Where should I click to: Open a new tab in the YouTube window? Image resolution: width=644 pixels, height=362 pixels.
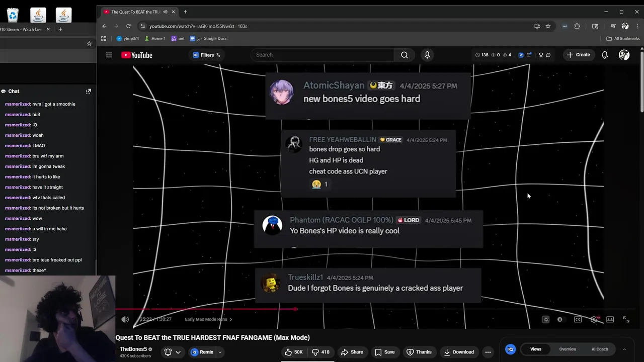click(185, 12)
